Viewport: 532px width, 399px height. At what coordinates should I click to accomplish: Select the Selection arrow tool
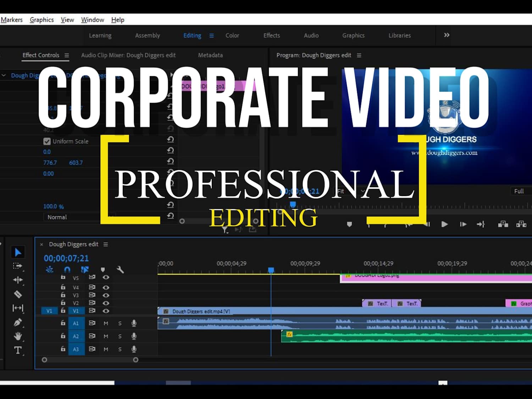tap(18, 252)
